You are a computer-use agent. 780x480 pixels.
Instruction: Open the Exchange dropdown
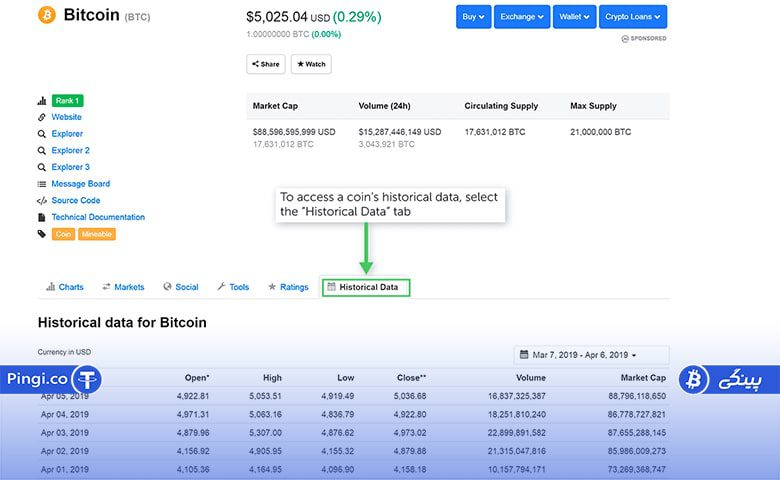pos(522,17)
